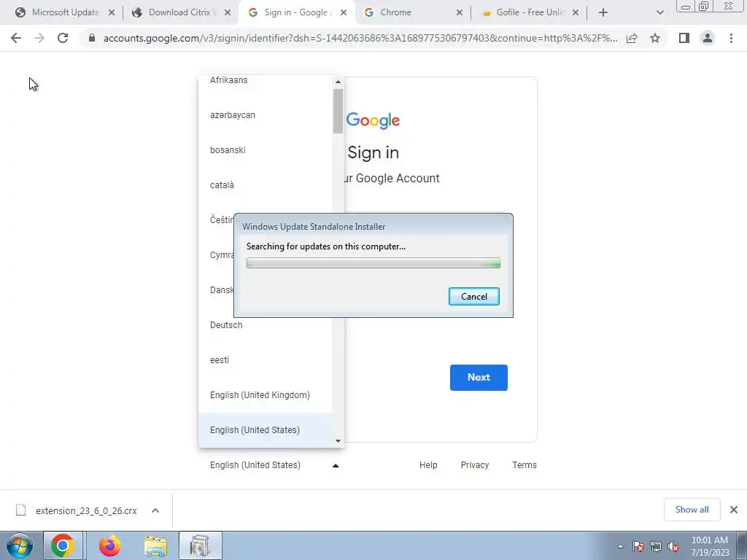Close the downloads bar

734,510
